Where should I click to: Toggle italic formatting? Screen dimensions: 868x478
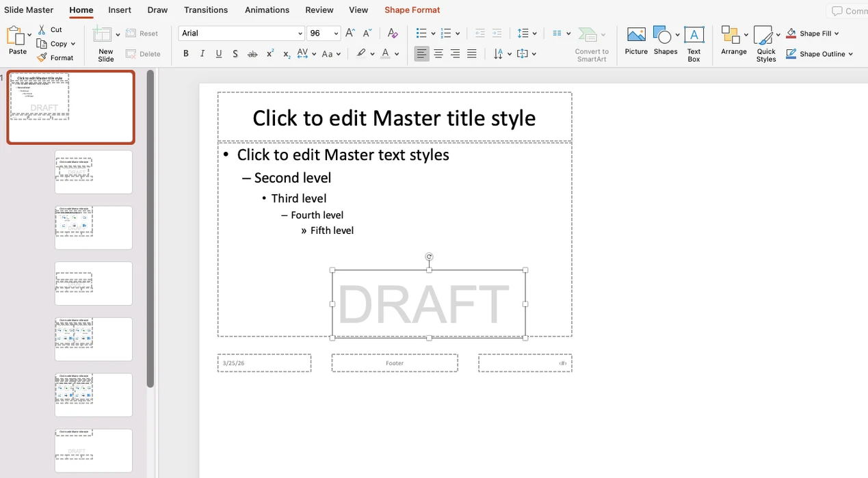click(x=202, y=53)
